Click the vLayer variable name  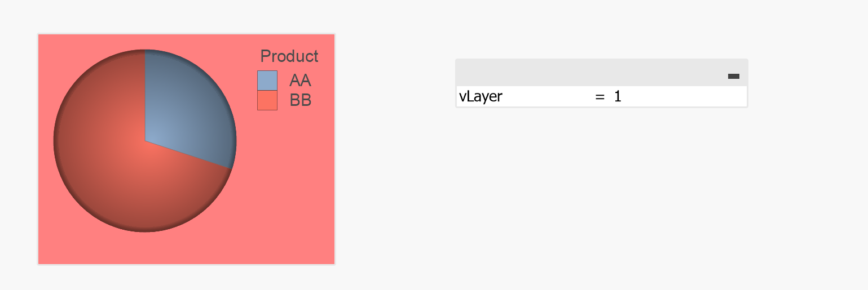481,96
